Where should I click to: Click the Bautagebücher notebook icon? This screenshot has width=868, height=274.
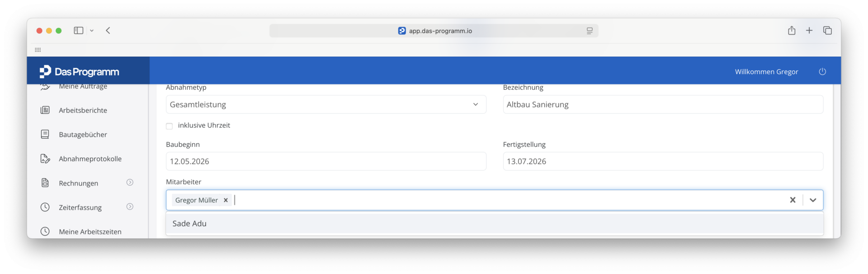pos(45,134)
